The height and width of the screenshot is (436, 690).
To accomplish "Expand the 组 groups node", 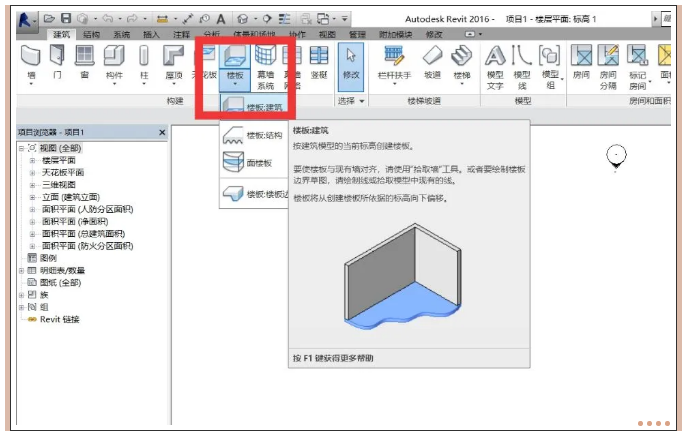I will 21,307.
